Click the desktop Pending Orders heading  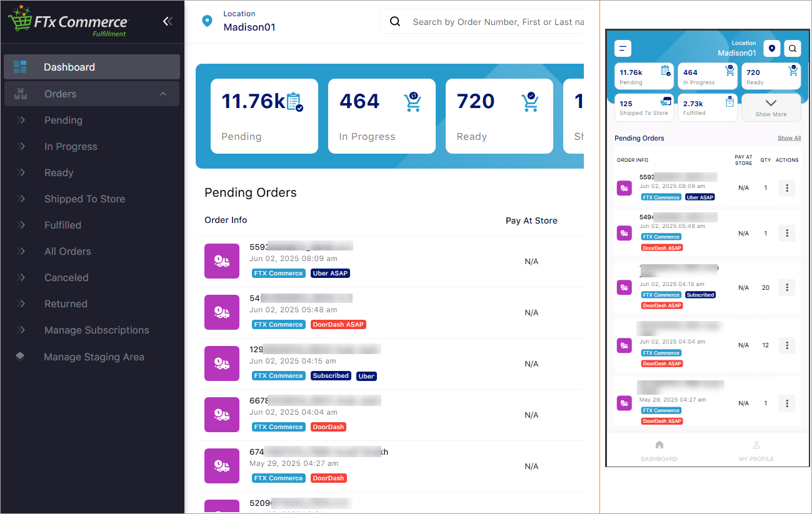coord(251,192)
